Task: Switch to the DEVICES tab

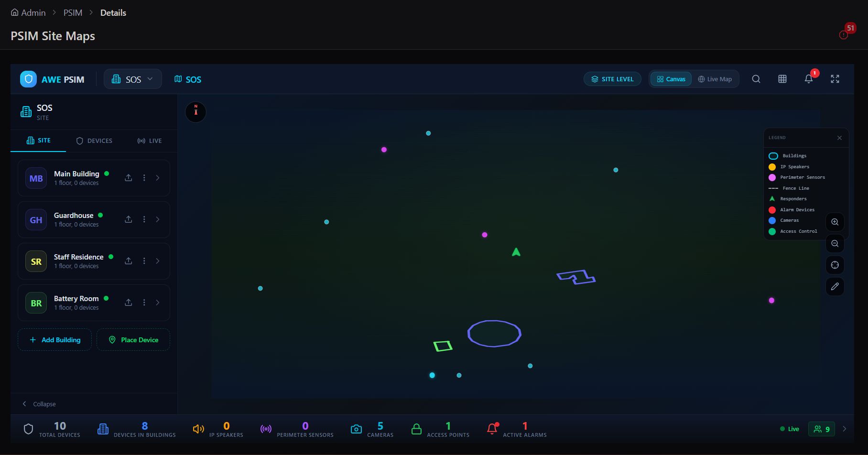Action: (94, 141)
